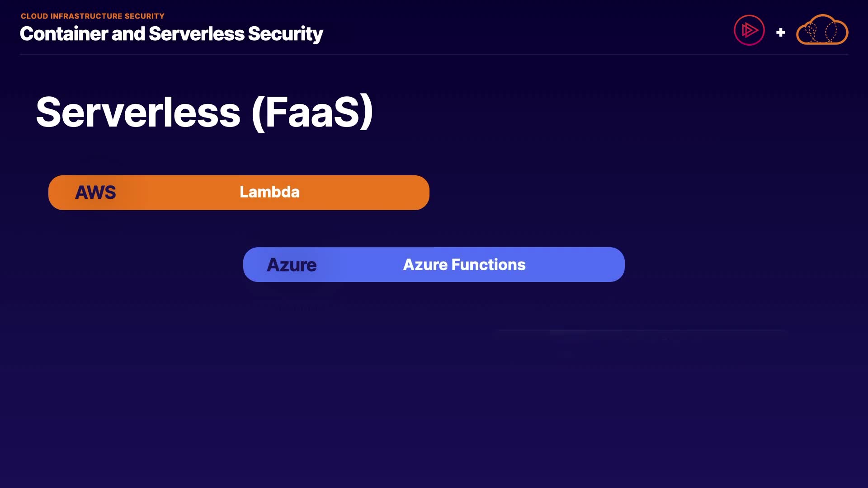
Task: Select the Lambda label
Action: click(269, 192)
